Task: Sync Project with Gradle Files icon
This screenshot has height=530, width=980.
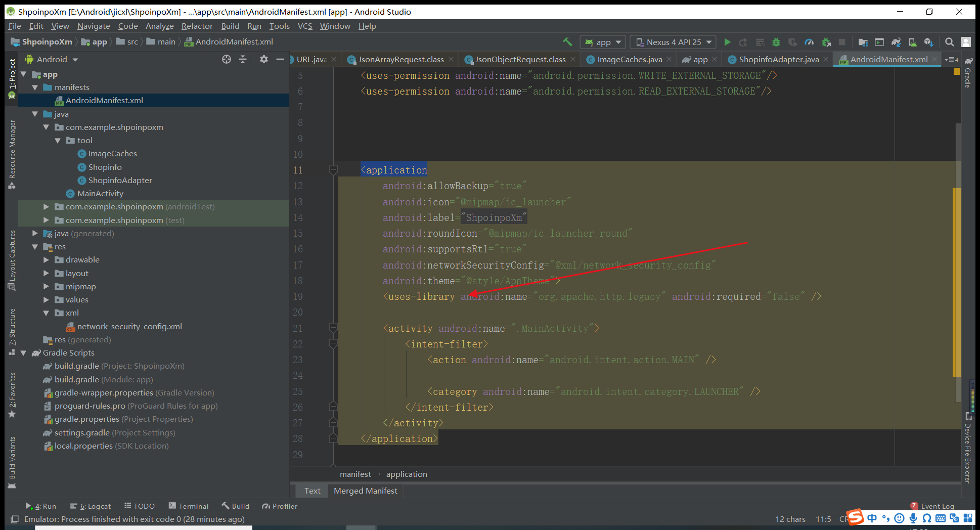Action: pyautogui.click(x=896, y=42)
